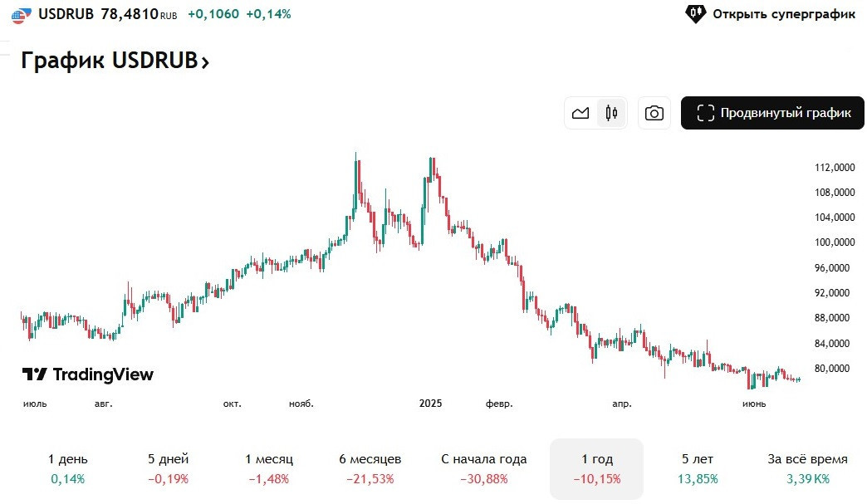Click the 100,0000 price axis label
Image resolution: width=867 pixels, height=504 pixels.
pyautogui.click(x=832, y=242)
